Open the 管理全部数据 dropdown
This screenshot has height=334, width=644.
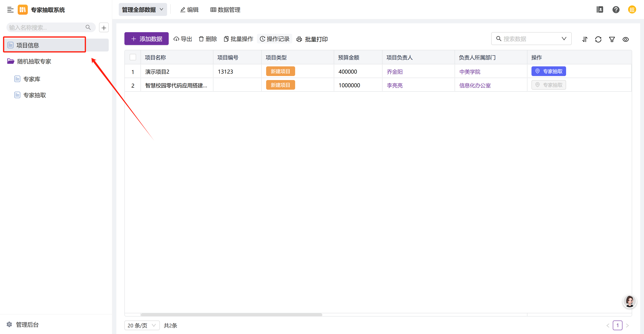coord(143,10)
